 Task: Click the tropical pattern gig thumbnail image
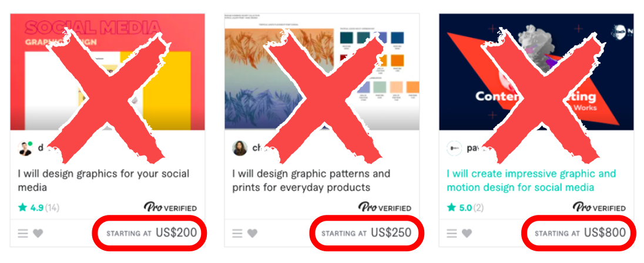pos(322,72)
